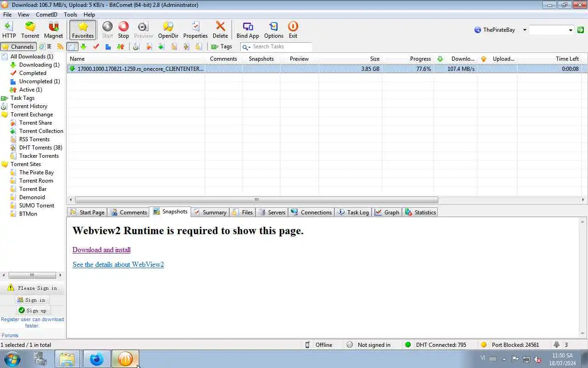Click the Sign in button
The image size is (588, 368).
click(x=32, y=300)
